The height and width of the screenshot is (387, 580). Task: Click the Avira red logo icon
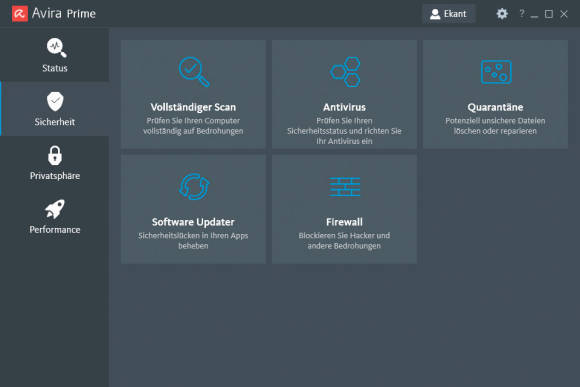click(x=20, y=14)
